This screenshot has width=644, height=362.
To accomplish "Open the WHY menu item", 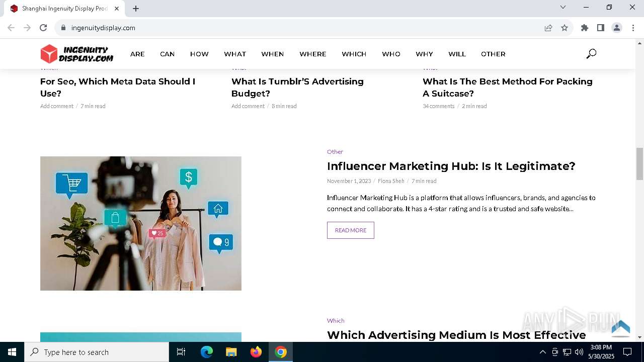I will [424, 54].
